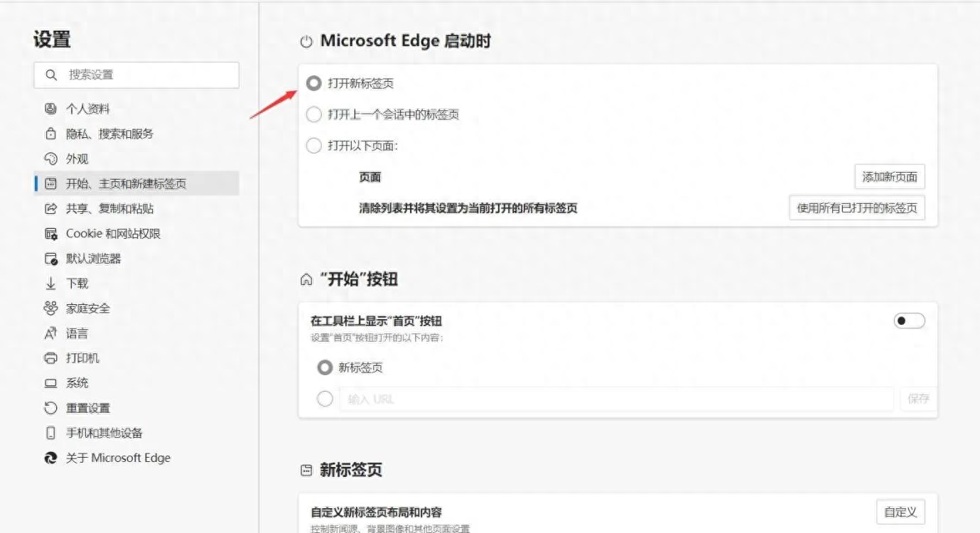The height and width of the screenshot is (533, 980).
Task: Click the 自定义 button for new tab layout
Action: 900,511
